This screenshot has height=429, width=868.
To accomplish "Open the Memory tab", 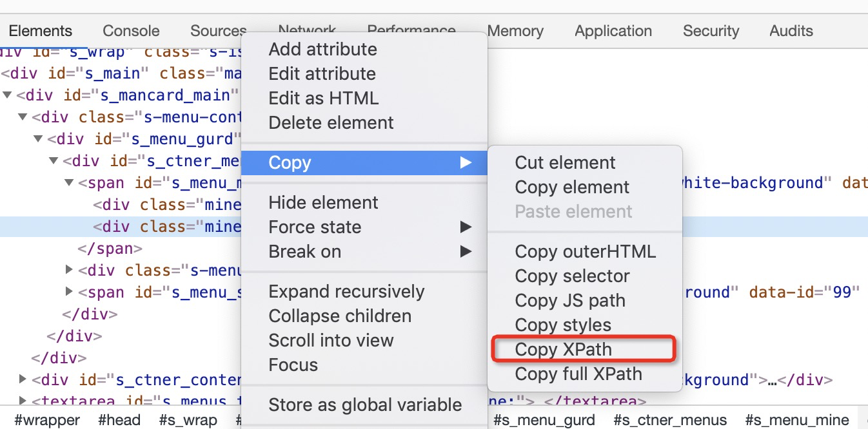I will [515, 31].
